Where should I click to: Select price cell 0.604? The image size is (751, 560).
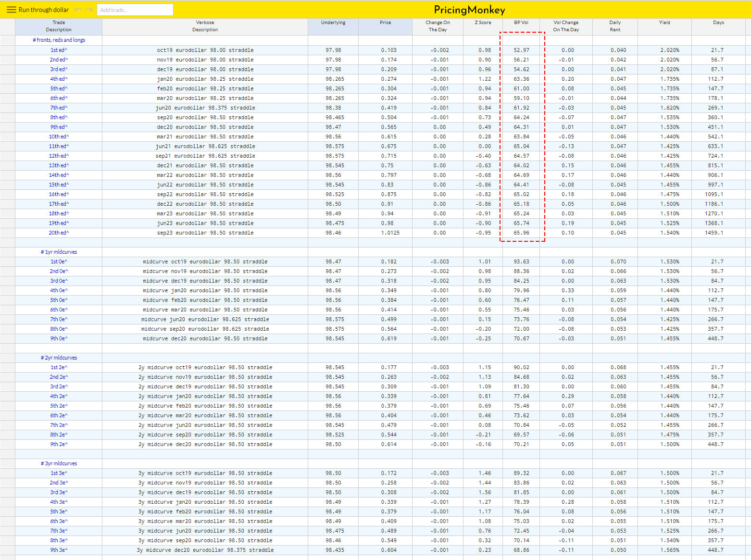tap(385, 550)
